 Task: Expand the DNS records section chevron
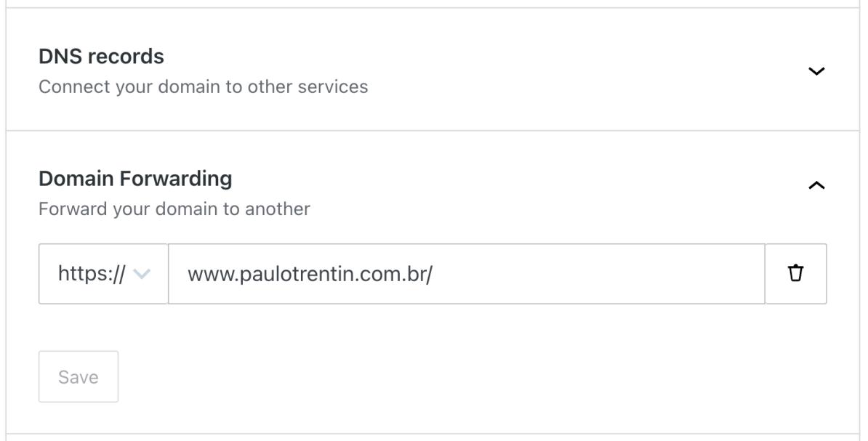816,71
